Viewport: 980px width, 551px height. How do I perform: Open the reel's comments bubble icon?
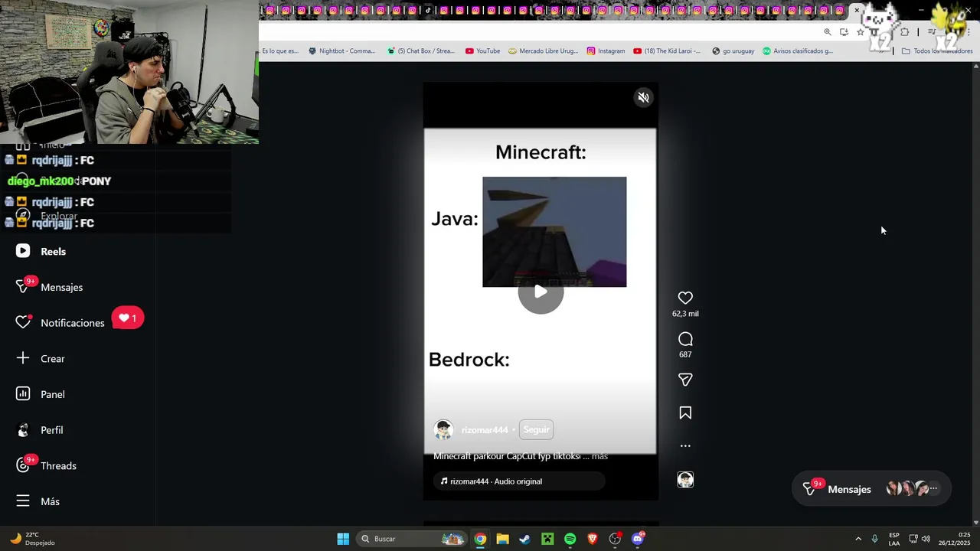(x=685, y=339)
